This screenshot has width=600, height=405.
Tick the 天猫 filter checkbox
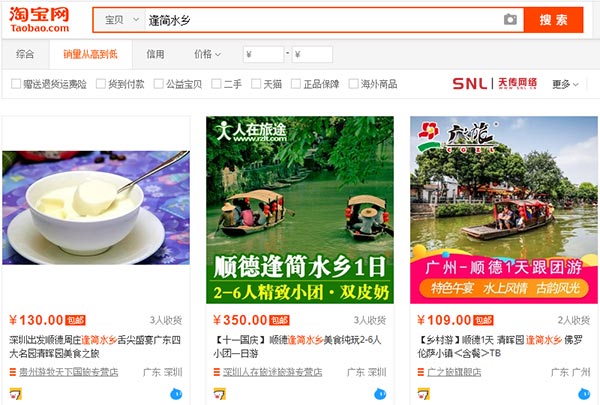click(x=256, y=83)
